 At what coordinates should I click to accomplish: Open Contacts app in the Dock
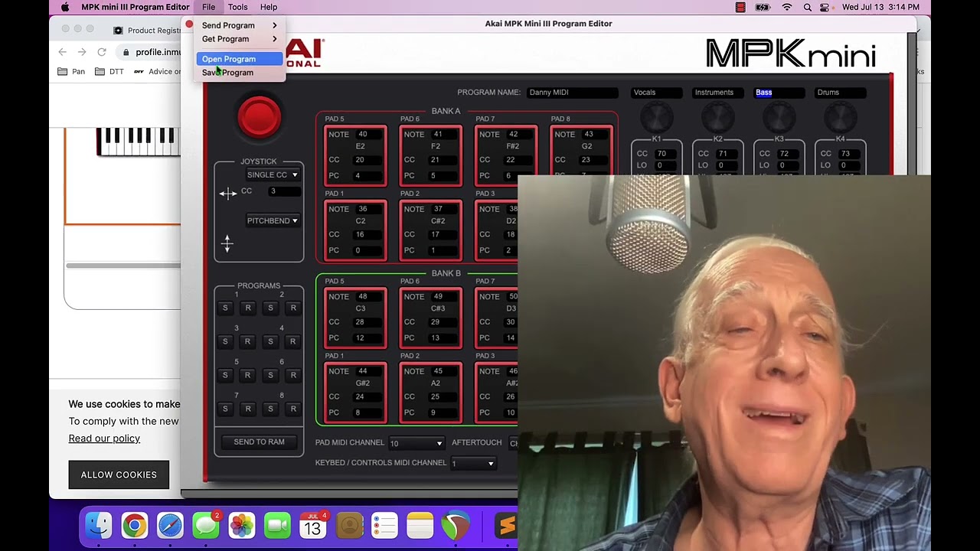point(349,526)
